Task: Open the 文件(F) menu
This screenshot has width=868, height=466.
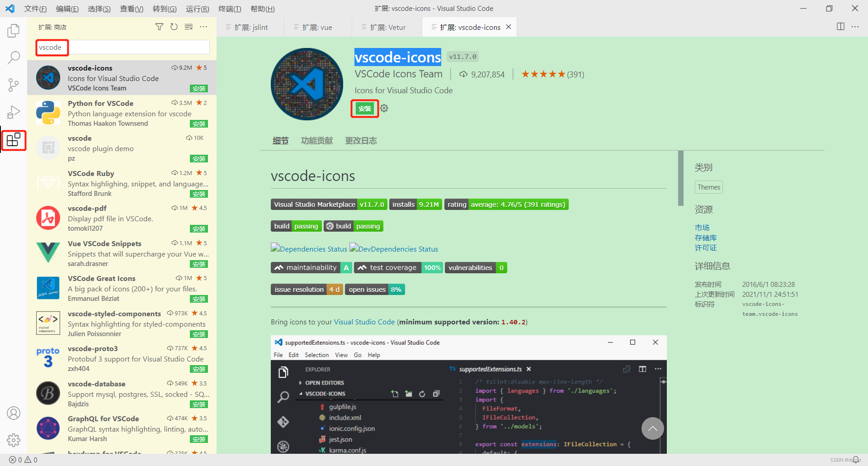Action: pyautogui.click(x=35, y=9)
